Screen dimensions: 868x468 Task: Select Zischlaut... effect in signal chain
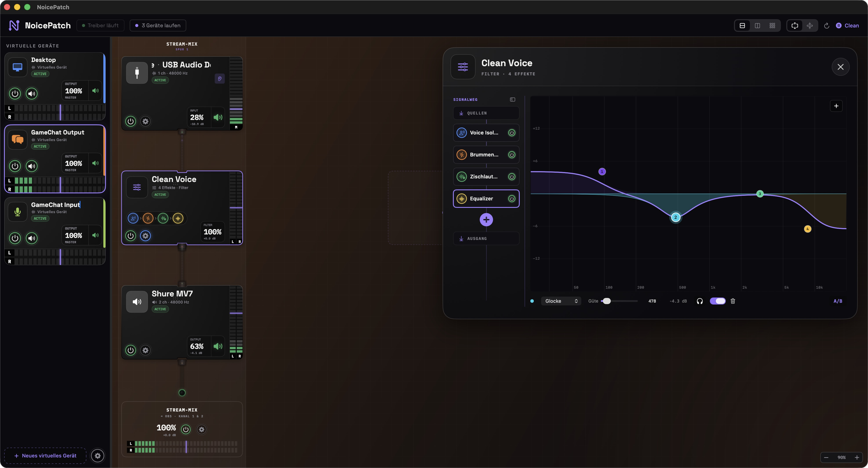tap(486, 176)
